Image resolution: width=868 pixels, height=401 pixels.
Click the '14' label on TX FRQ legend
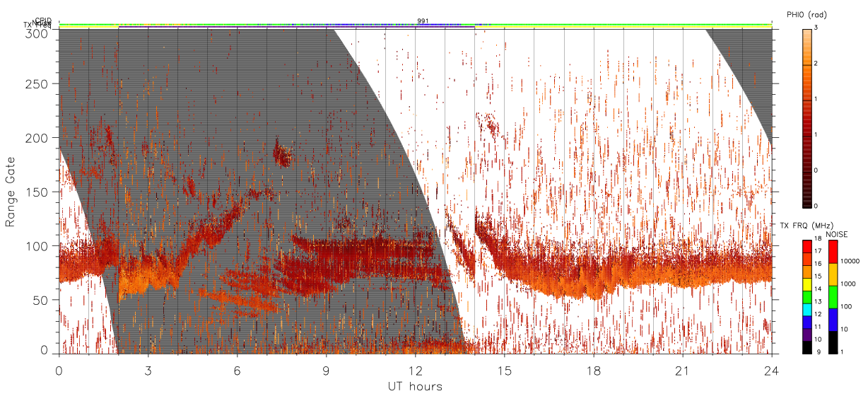pyautogui.click(x=818, y=289)
